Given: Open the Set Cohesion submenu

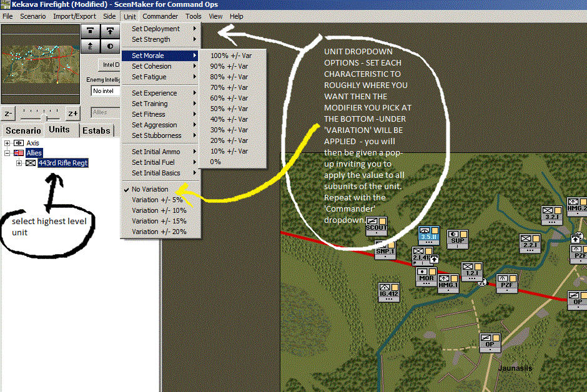Looking at the screenshot, I should click(161, 66).
